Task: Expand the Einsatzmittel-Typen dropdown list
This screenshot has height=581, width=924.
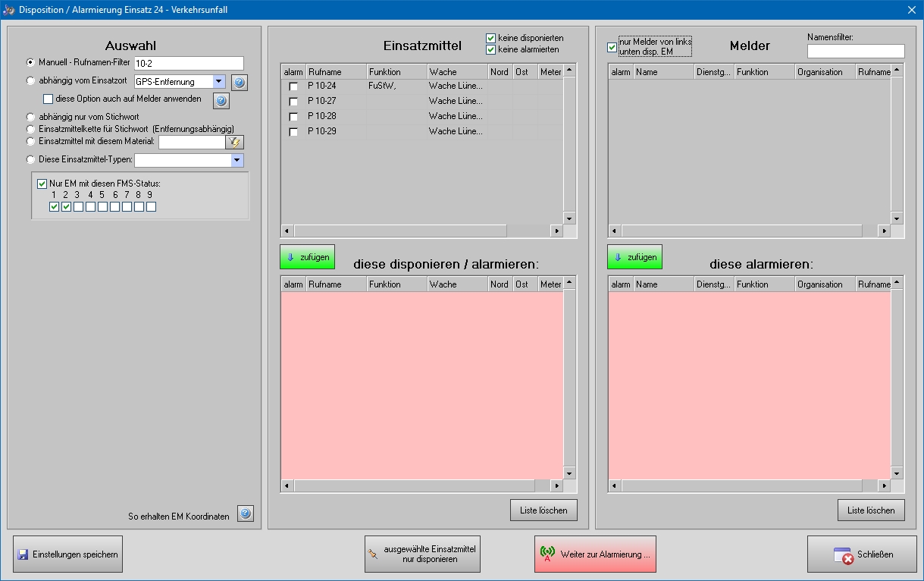Action: [237, 160]
